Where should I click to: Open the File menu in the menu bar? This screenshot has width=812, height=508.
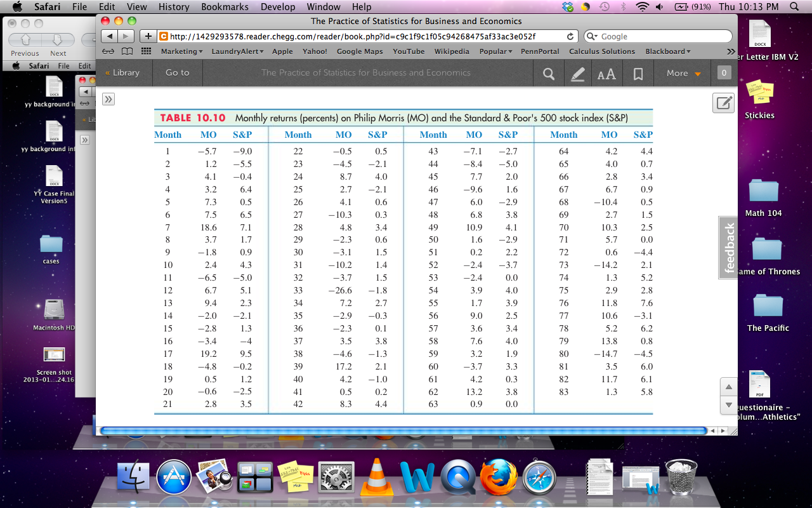coord(80,6)
